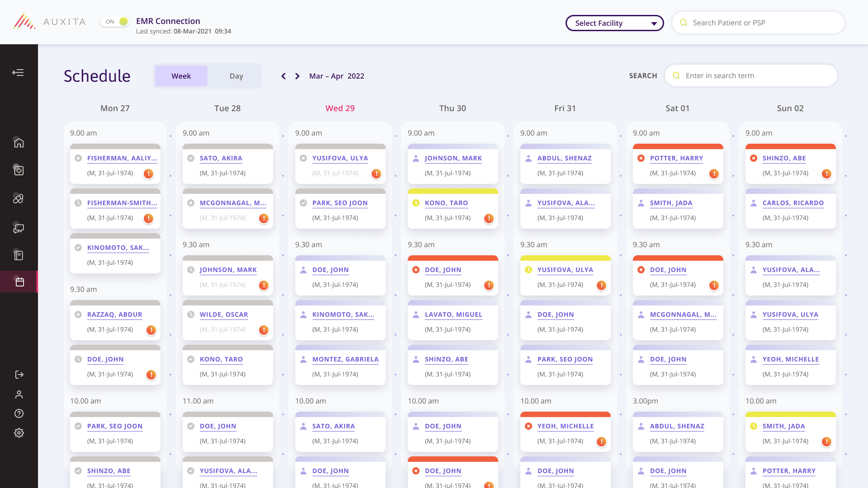Viewport: 868px width, 488px height.
Task: Go to the previous week arrow
Action: [283, 76]
